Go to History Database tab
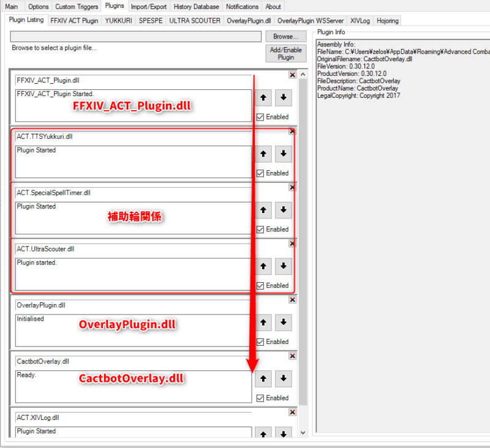490x448 pixels. (x=196, y=7)
